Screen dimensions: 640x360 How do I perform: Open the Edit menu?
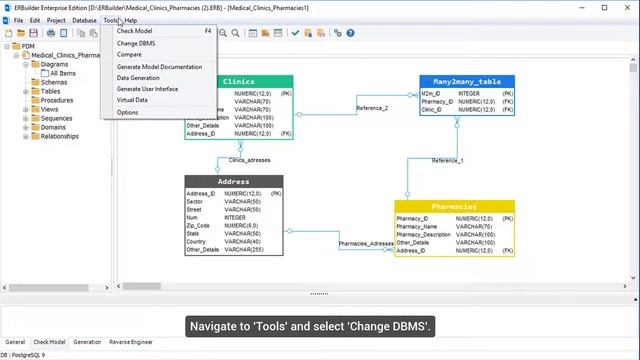pos(35,20)
